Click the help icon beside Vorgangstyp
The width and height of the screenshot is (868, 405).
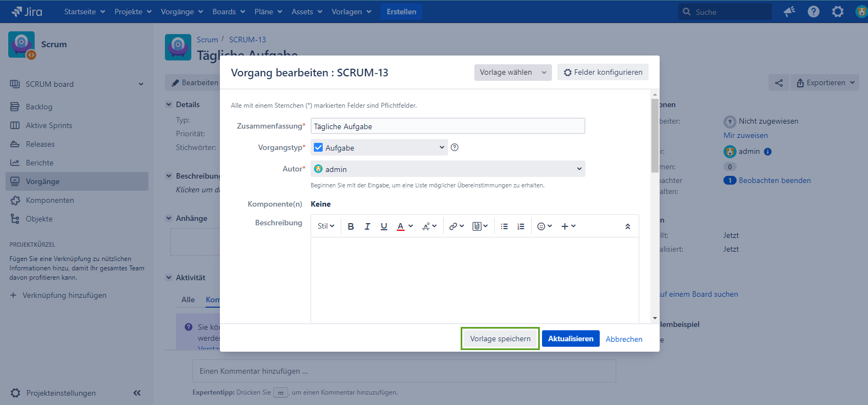455,147
